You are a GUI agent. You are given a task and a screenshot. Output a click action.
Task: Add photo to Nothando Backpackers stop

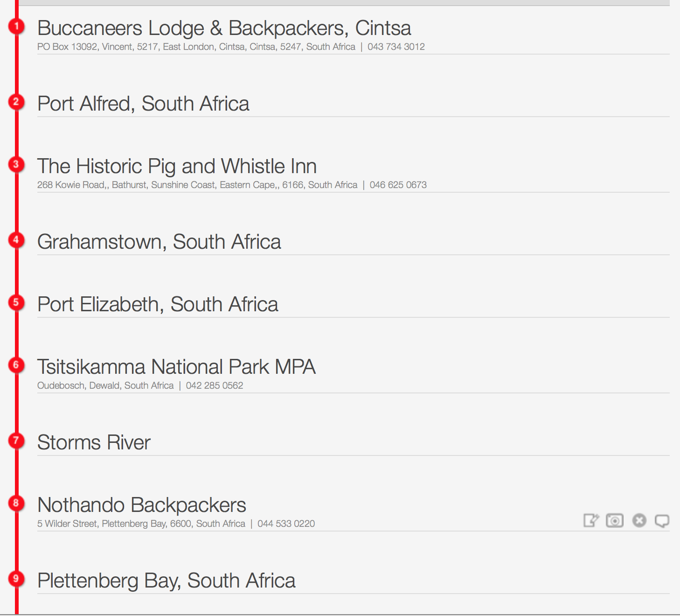(x=615, y=520)
